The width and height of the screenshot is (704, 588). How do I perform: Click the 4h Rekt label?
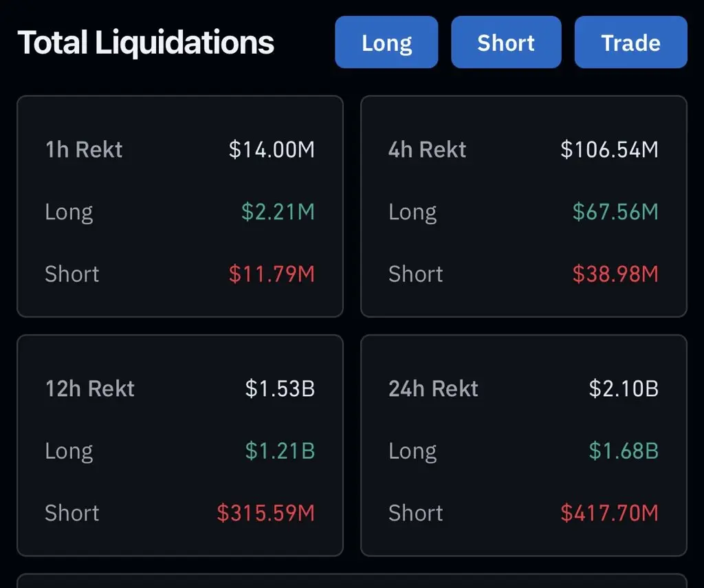coord(428,150)
